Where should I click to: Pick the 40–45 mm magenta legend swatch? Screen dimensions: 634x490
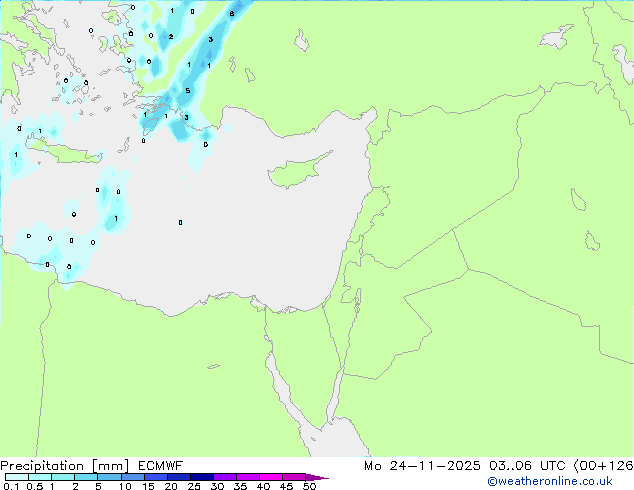271,477
